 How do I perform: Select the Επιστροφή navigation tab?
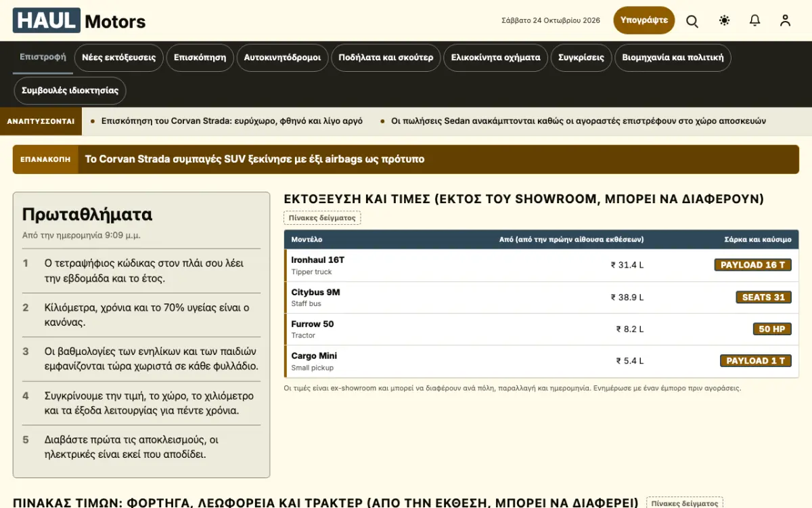pos(43,57)
